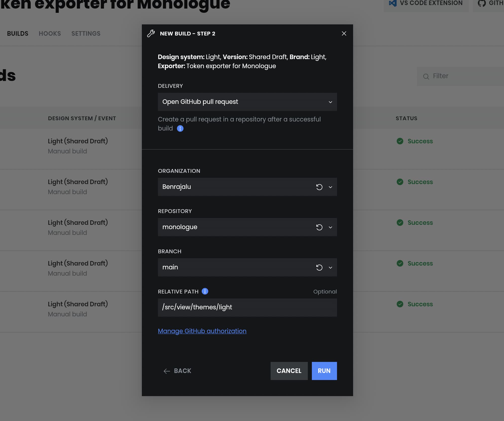Close the New Build dialog

pos(344,33)
